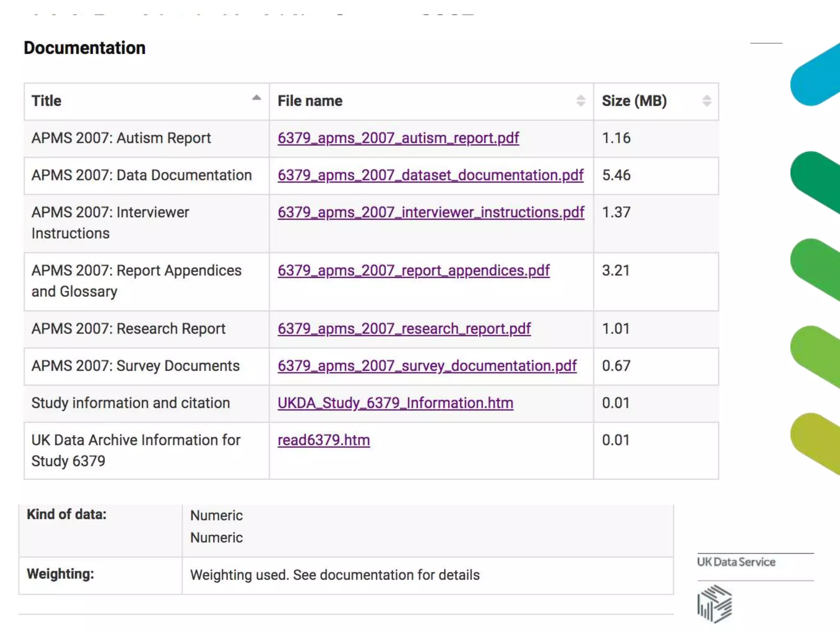Image resolution: width=840 pixels, height=630 pixels.
Task: Click the UK Data Service cube logo
Action: [x=714, y=603]
